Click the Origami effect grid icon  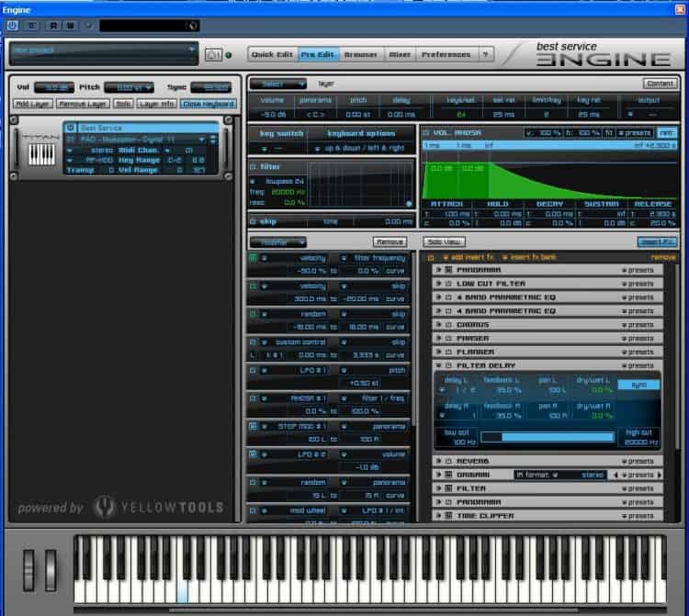click(x=448, y=475)
